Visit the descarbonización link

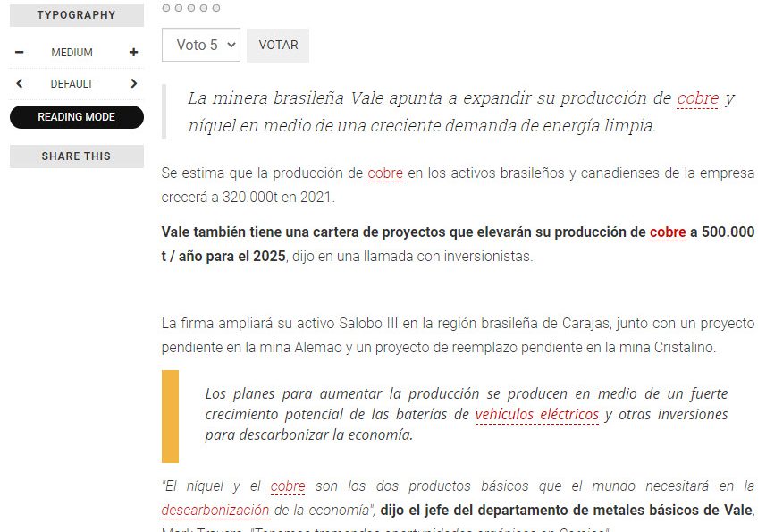point(215,511)
